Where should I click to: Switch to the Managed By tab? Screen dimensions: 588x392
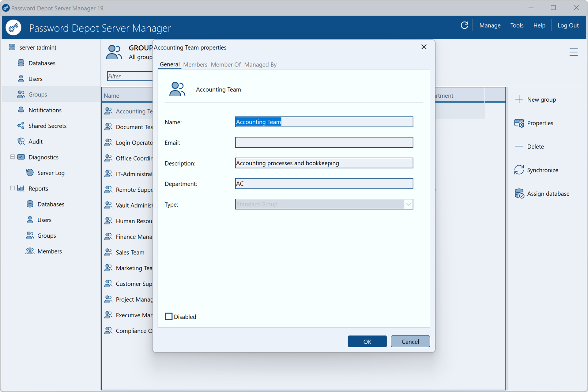point(260,65)
